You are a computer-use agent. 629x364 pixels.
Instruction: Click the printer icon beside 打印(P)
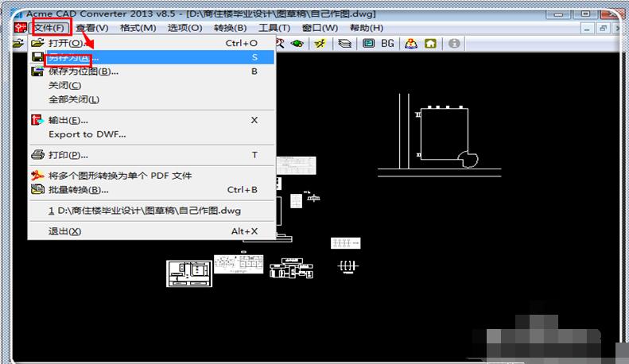[37, 155]
